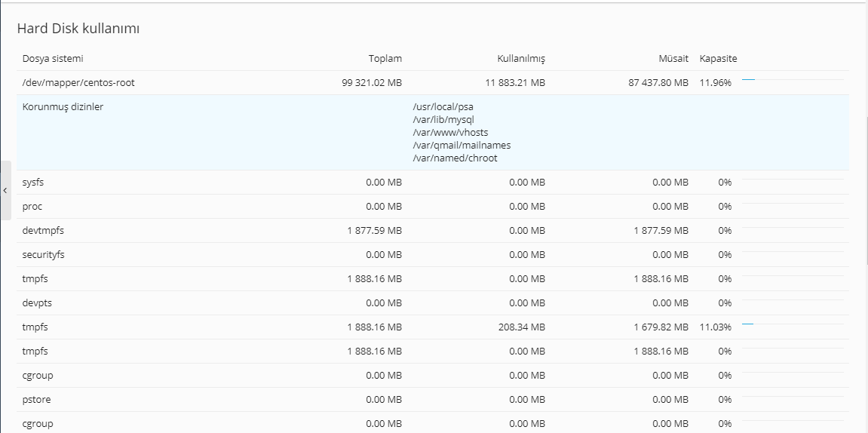Image resolution: width=868 pixels, height=433 pixels.
Task: Click the securityfs file system name
Action: point(43,255)
